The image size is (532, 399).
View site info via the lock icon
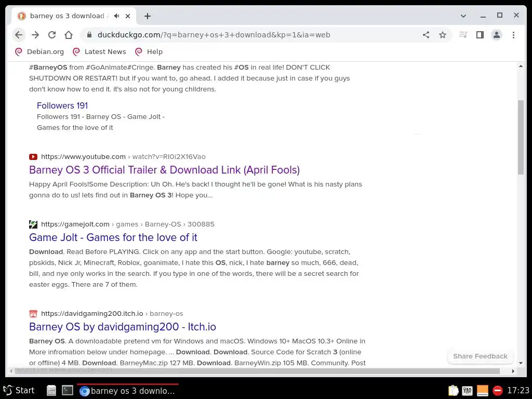[x=89, y=35]
